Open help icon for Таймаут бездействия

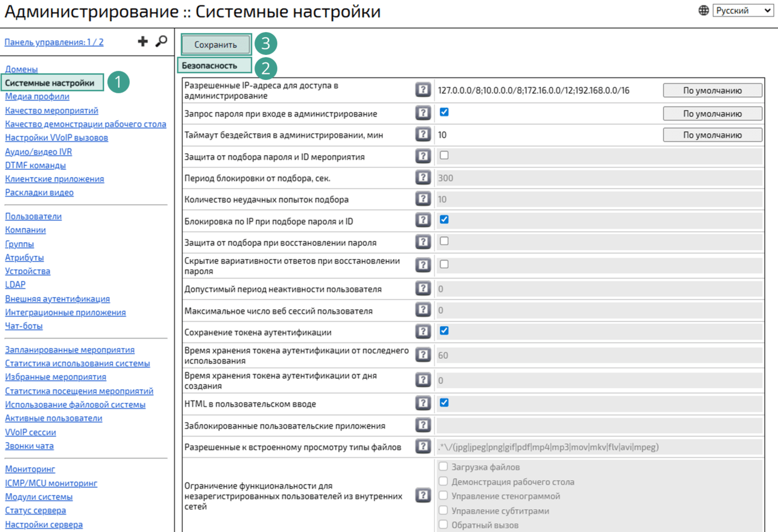point(423,134)
